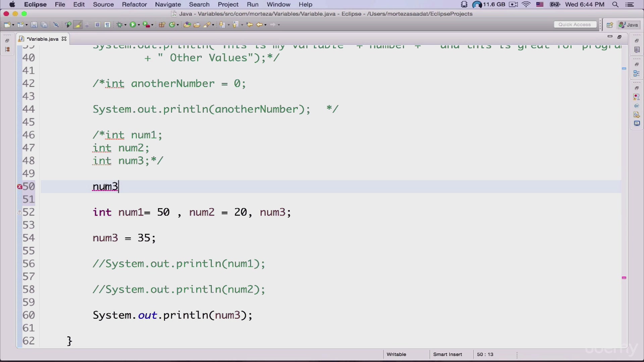Viewport: 644px width, 362px height.
Task: Click the warning marker on line 52
Action: 19,212
